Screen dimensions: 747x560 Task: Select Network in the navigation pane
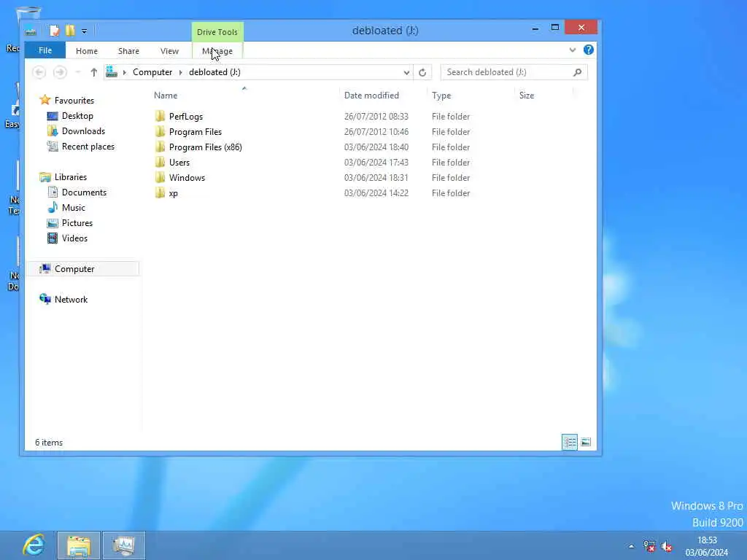point(71,300)
